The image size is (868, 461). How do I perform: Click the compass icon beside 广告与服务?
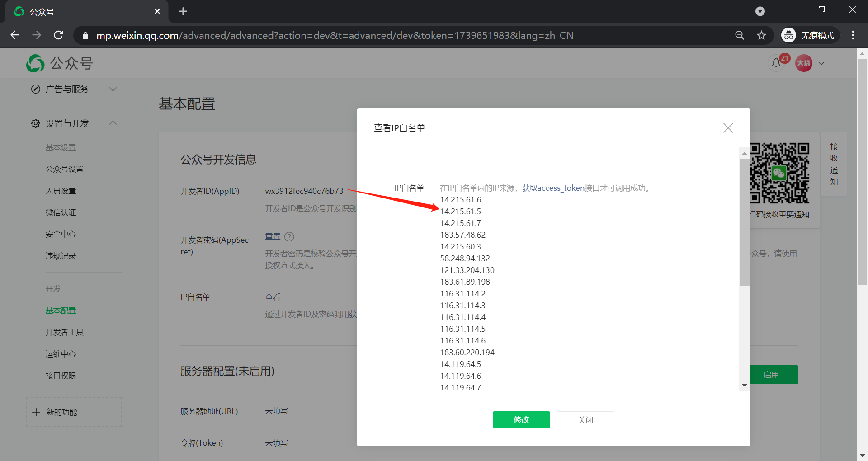tap(36, 89)
